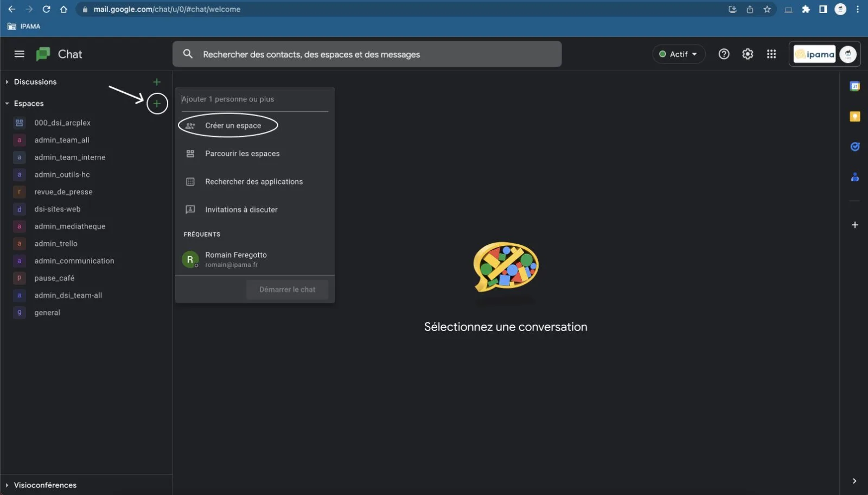Open Google Keep in side panel
Screen dimensions: 868x495
(x=854, y=117)
